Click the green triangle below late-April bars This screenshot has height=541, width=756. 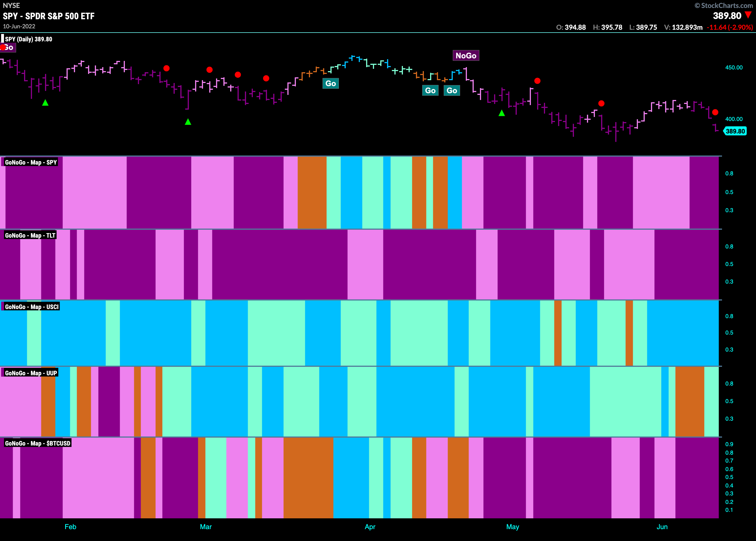(x=501, y=113)
